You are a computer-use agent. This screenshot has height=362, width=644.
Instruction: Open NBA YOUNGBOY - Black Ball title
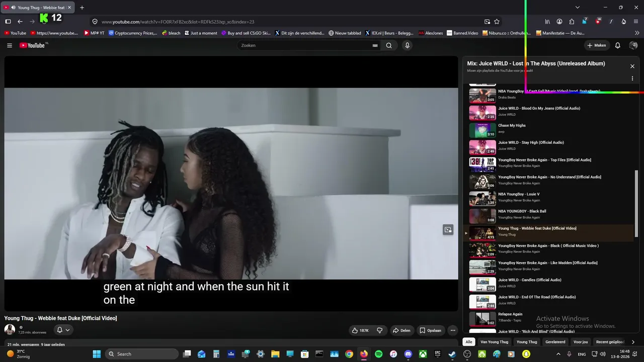point(522,211)
